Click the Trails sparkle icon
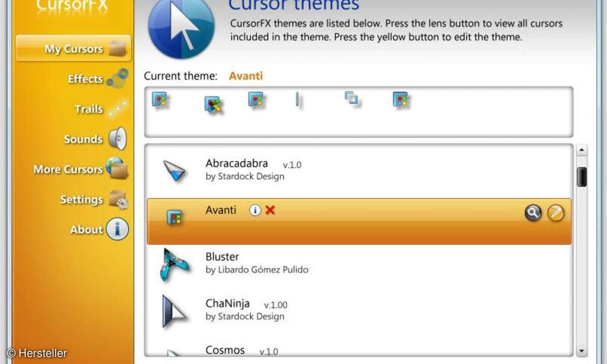The width and height of the screenshot is (607, 364). point(117,108)
